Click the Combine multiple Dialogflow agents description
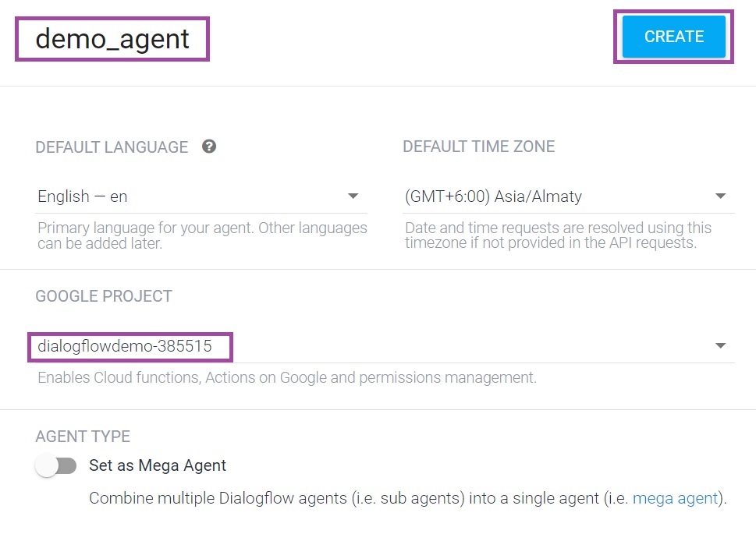 tap(359, 498)
